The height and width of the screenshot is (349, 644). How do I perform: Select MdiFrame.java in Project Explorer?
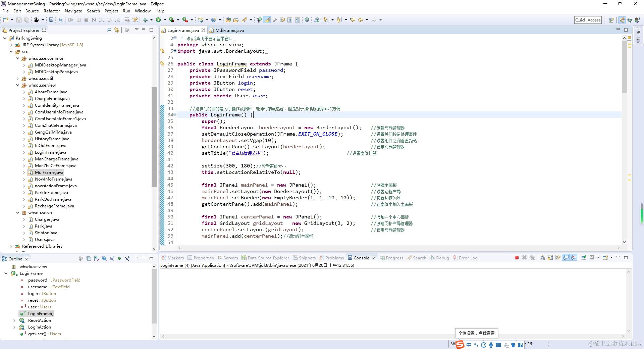pos(49,172)
